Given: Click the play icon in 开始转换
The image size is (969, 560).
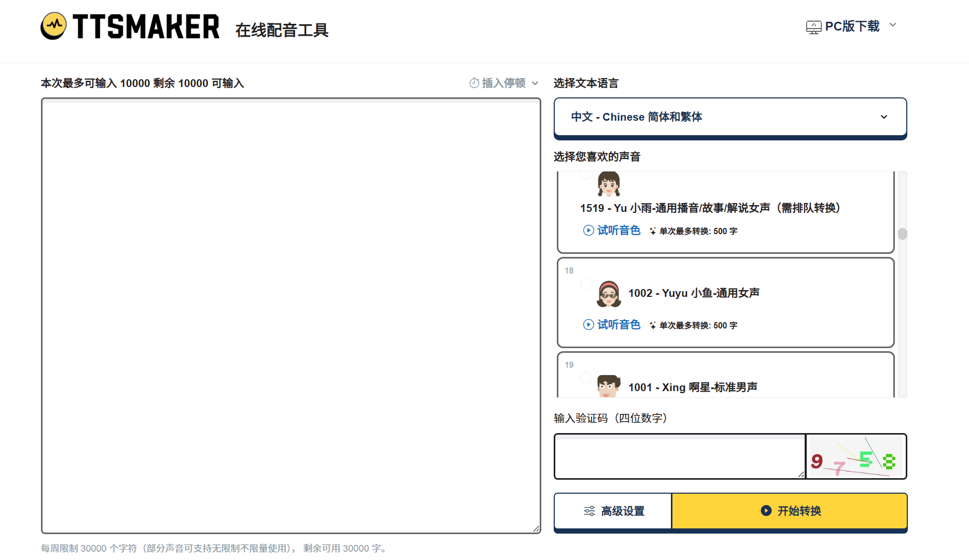Looking at the screenshot, I should 766,511.
